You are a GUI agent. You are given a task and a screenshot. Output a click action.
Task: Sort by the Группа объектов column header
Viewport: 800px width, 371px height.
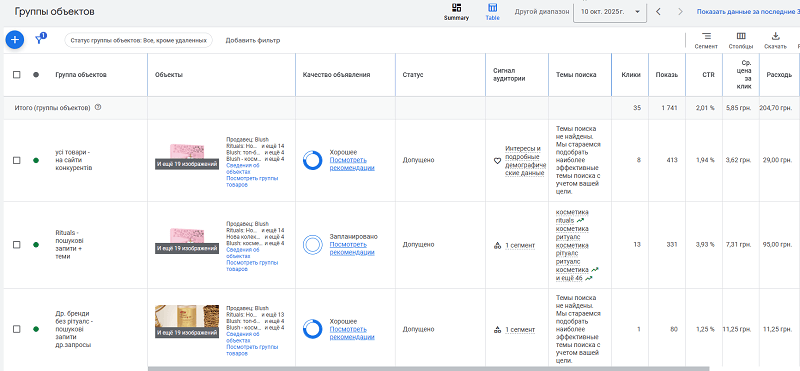coord(81,75)
